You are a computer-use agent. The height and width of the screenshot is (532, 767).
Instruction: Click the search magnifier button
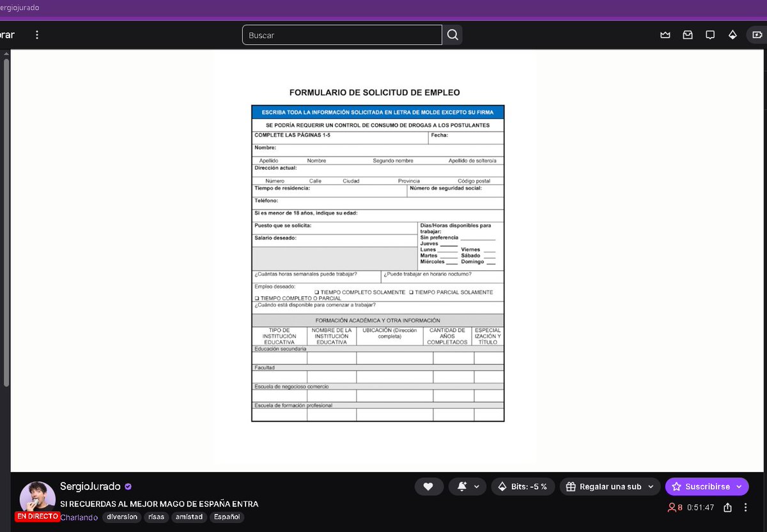pos(453,35)
